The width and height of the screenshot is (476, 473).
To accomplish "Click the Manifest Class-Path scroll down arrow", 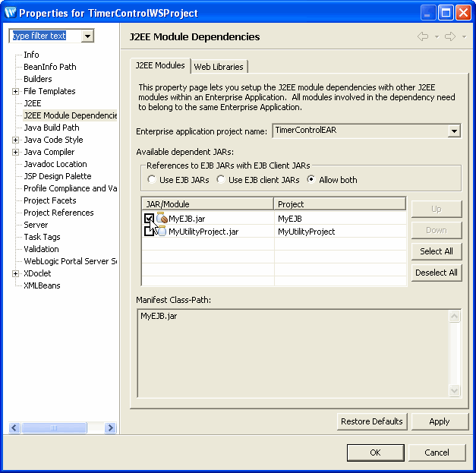I will pos(454,390).
